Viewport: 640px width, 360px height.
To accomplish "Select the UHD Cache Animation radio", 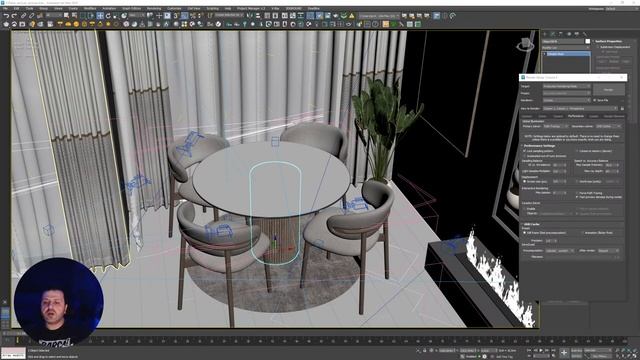I will tap(582, 233).
